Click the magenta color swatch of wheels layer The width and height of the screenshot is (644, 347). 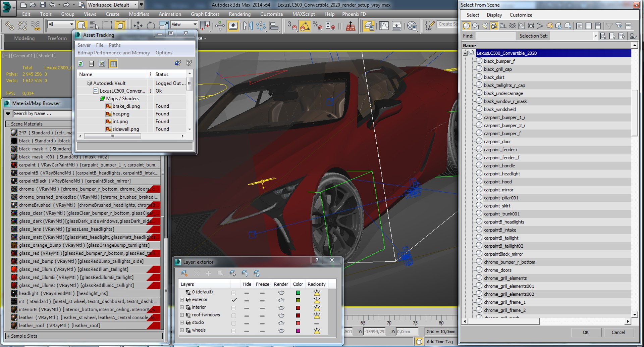[x=298, y=331]
